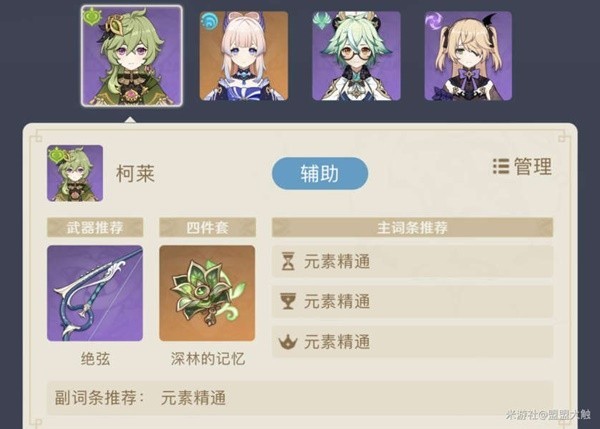Click the list icon beside 管理

(x=501, y=166)
